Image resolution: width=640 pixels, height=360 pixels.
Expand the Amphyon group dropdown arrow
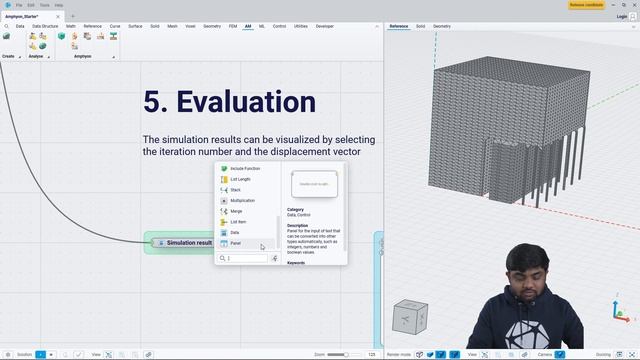(x=113, y=57)
